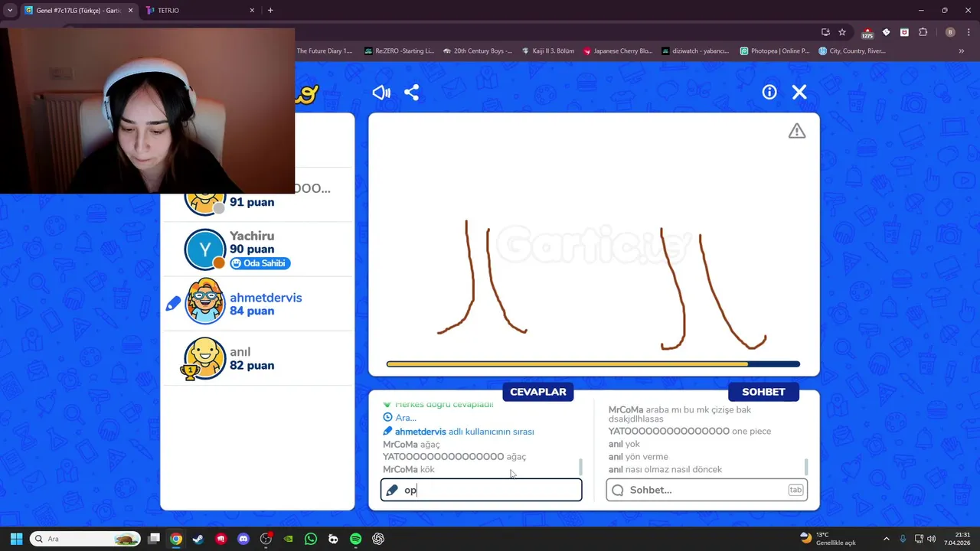This screenshot has height=551, width=980.
Task: Open the 'Photopea | Online P...' bookmark
Action: [x=775, y=51]
